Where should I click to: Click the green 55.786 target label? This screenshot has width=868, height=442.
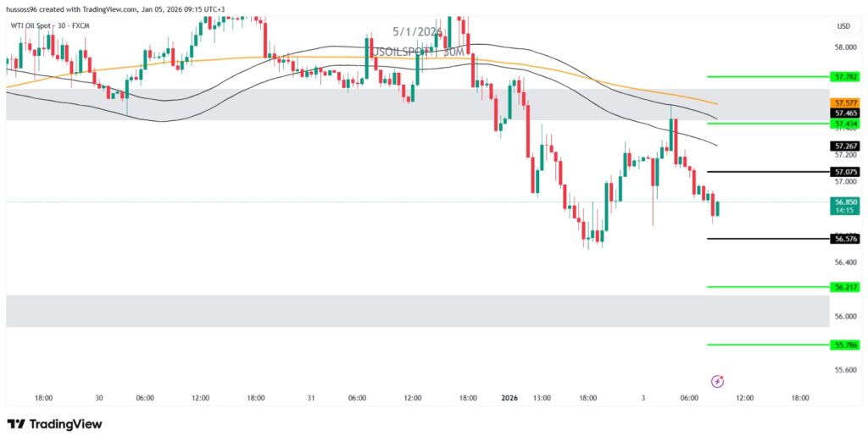pyautogui.click(x=845, y=345)
